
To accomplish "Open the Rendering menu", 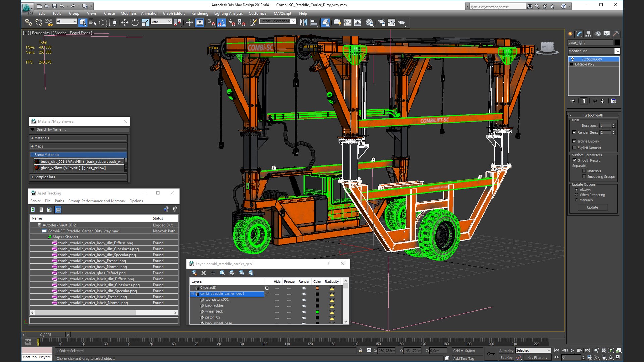I will [200, 13].
